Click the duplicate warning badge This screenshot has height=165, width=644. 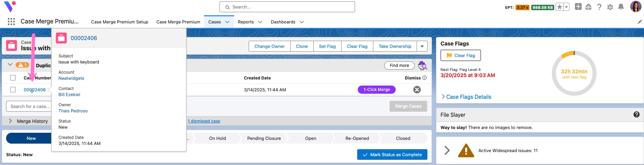(x=22, y=65)
